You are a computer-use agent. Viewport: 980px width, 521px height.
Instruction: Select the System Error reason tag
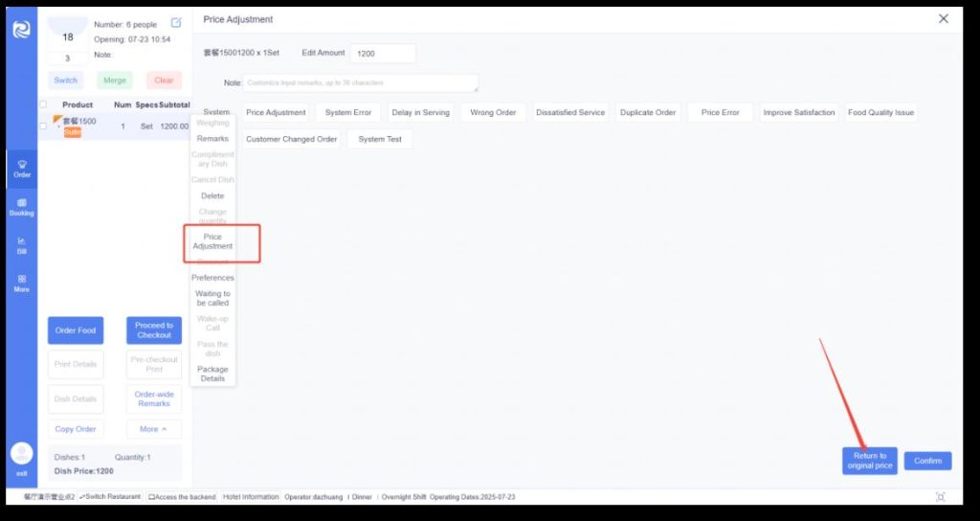(x=348, y=113)
